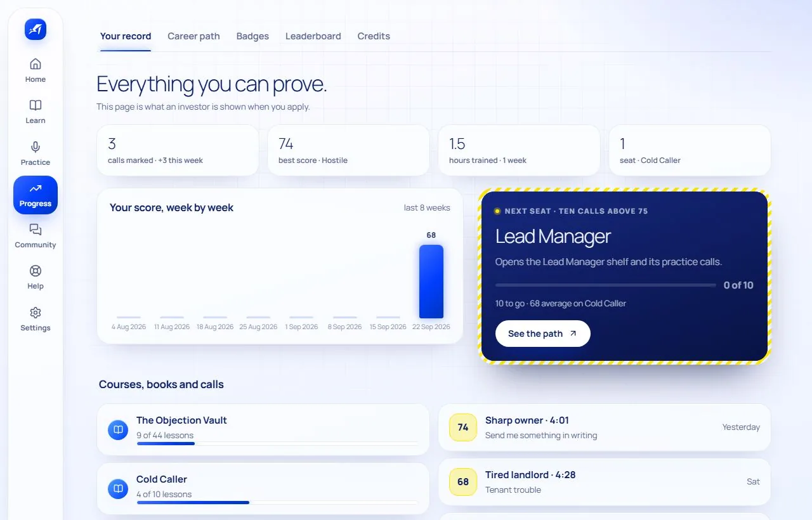The height and width of the screenshot is (520, 812).
Task: Click the 'last 8 weeks' label
Action: [x=427, y=207]
